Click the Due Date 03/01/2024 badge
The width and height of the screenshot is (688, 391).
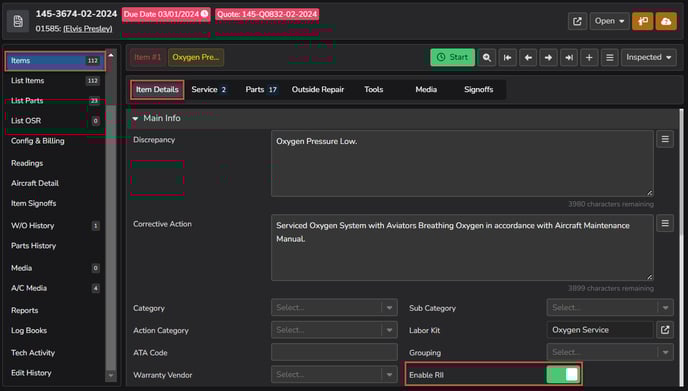(x=166, y=14)
